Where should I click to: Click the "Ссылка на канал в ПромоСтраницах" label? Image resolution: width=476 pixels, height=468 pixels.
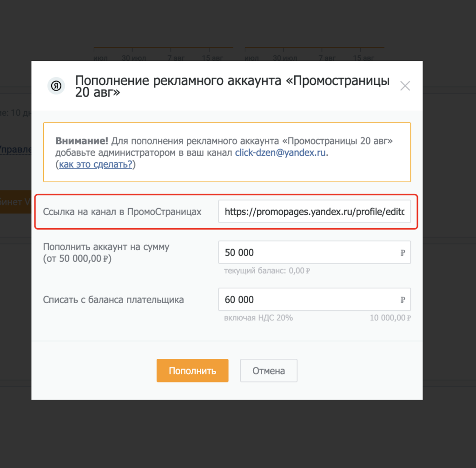(122, 212)
